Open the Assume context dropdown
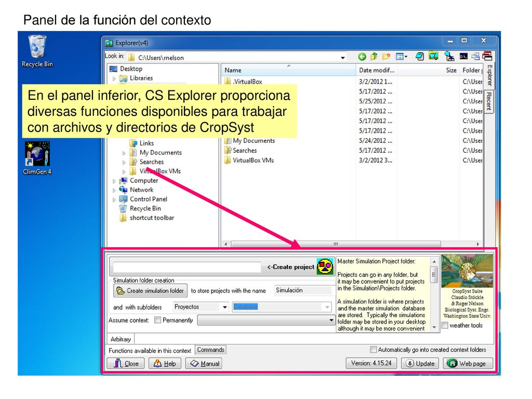 coord(331,320)
